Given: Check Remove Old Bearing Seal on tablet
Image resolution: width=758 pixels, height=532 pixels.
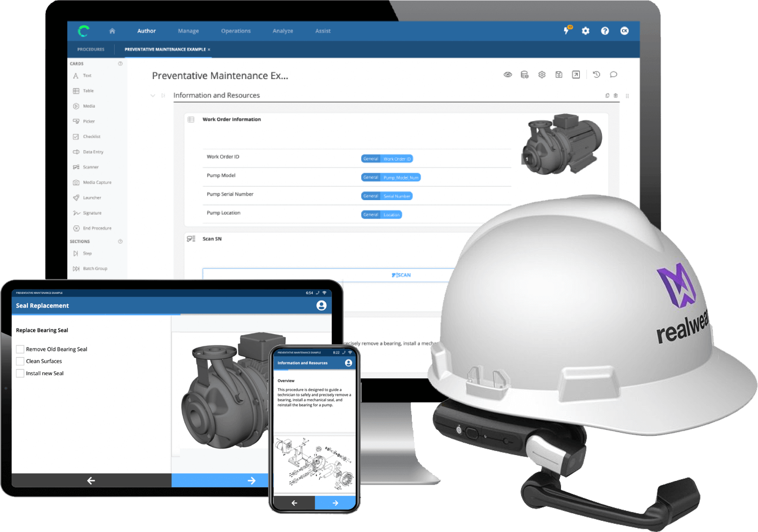Looking at the screenshot, I should 20,349.
